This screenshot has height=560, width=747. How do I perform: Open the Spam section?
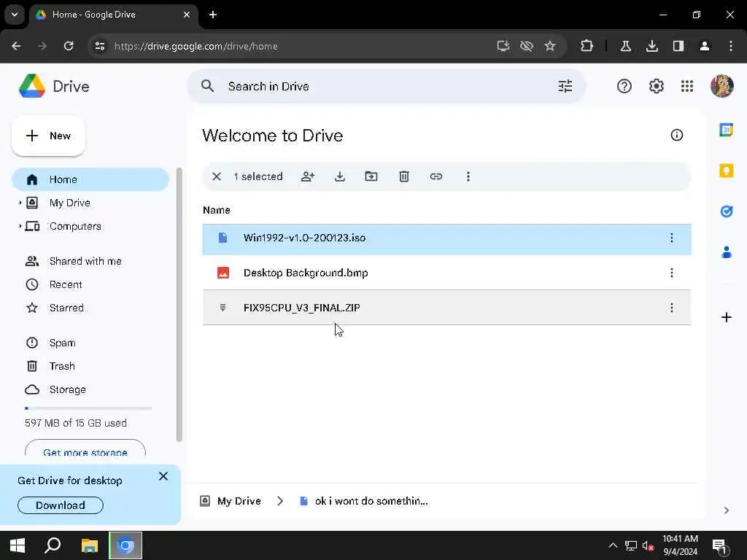point(63,343)
